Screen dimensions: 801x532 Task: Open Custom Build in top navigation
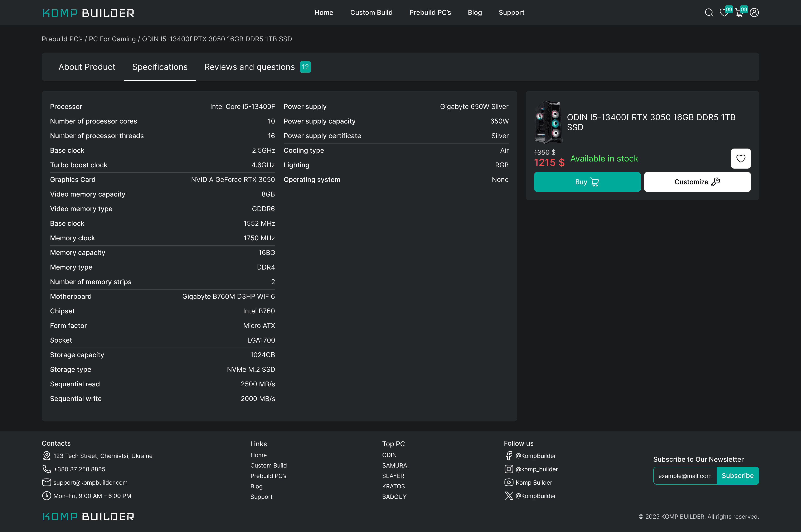click(x=371, y=13)
